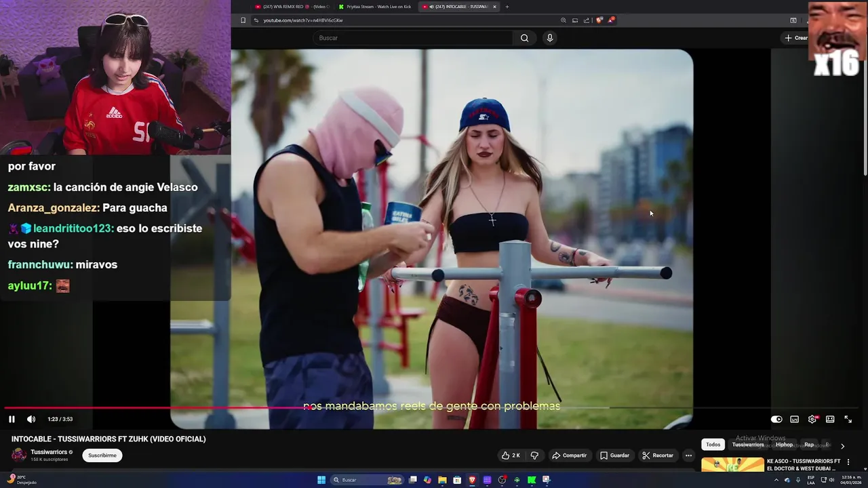
Task: Open a new browser tab
Action: tap(507, 7)
